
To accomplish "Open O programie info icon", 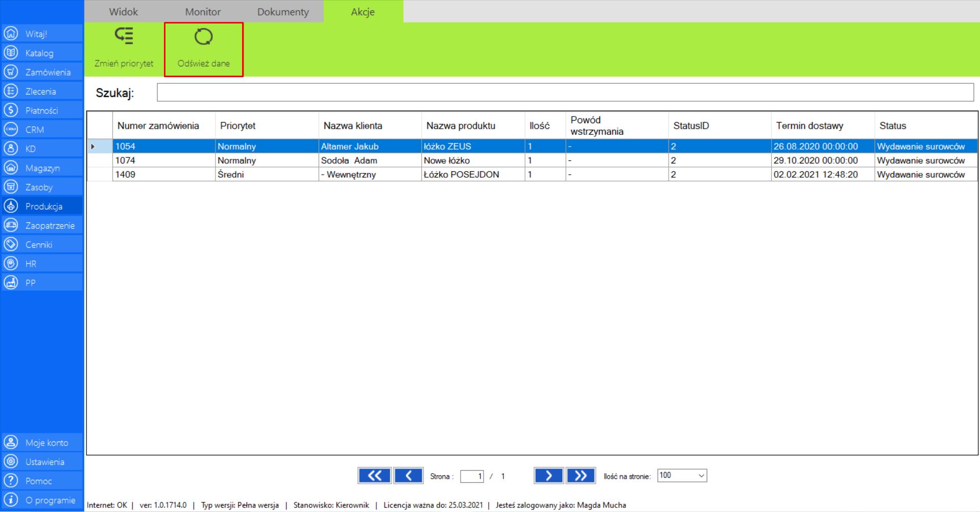I will pyautogui.click(x=11, y=500).
